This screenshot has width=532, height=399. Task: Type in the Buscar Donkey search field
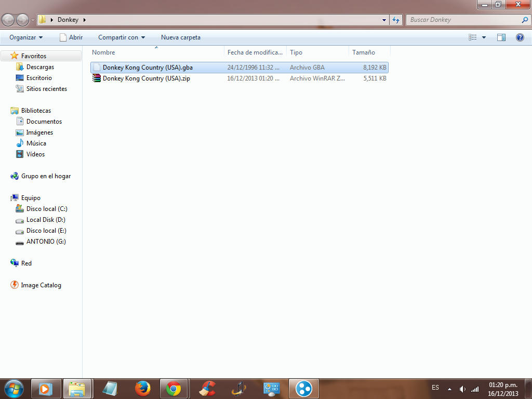pos(464,20)
